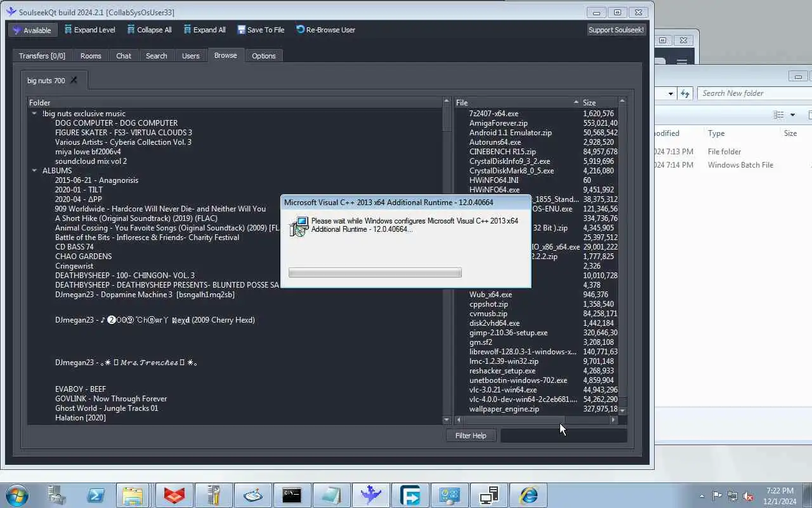Click the Explorer search box 'Search New folder'
The image size is (812, 508).
pos(755,93)
